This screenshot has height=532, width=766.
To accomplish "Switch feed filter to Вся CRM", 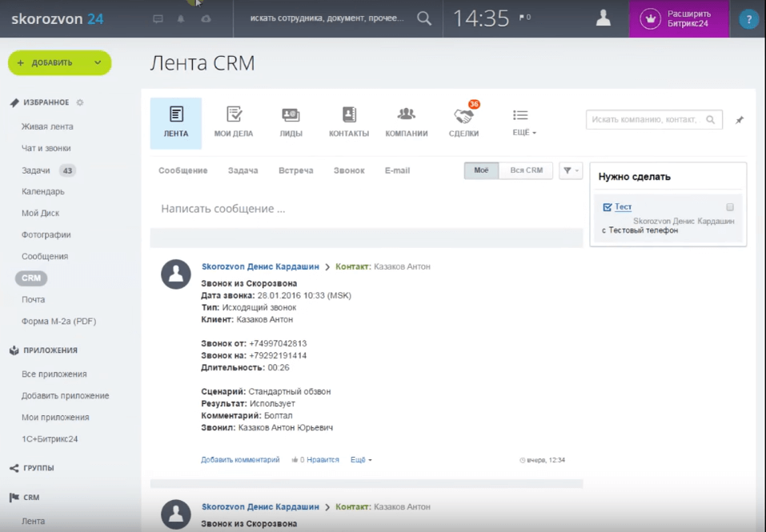I will 526,170.
